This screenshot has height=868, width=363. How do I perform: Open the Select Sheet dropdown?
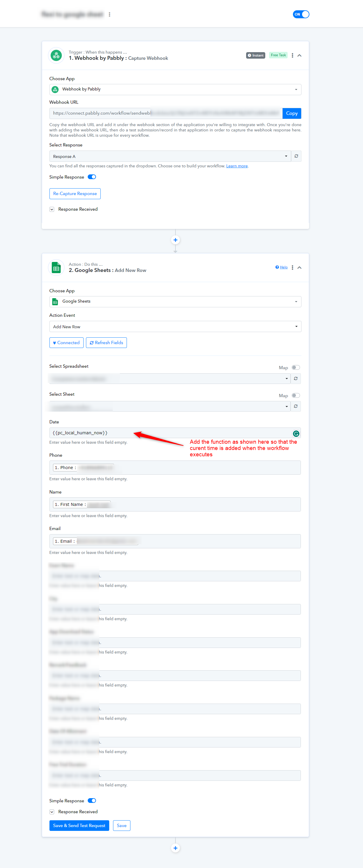(x=170, y=406)
